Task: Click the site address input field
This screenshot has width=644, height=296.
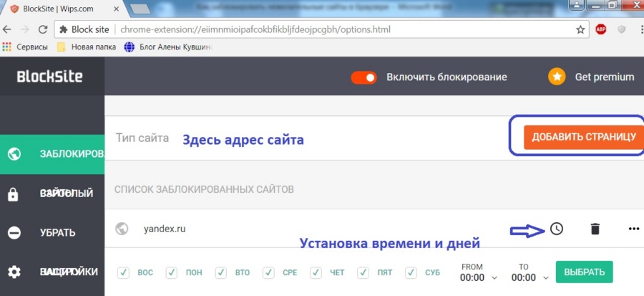Action: click(x=312, y=138)
